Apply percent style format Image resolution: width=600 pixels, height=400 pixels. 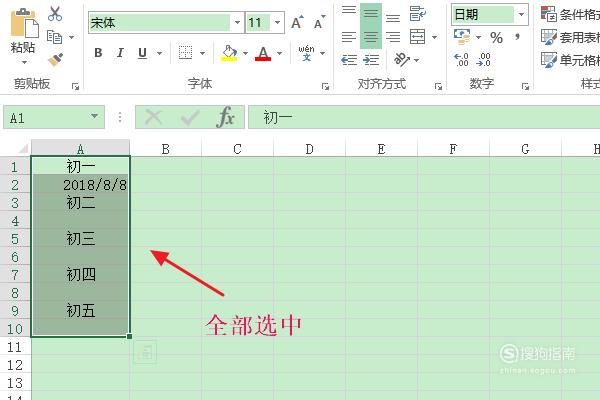pos(496,38)
